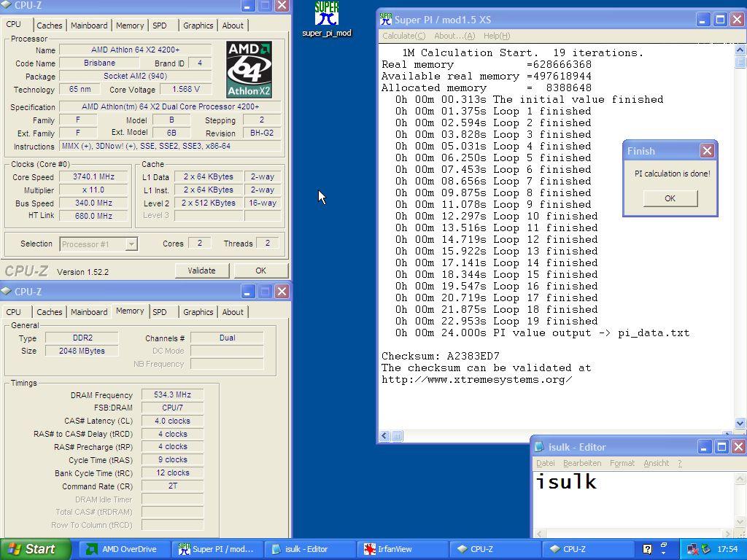Switch to IrfanView in the taskbar

click(403, 549)
